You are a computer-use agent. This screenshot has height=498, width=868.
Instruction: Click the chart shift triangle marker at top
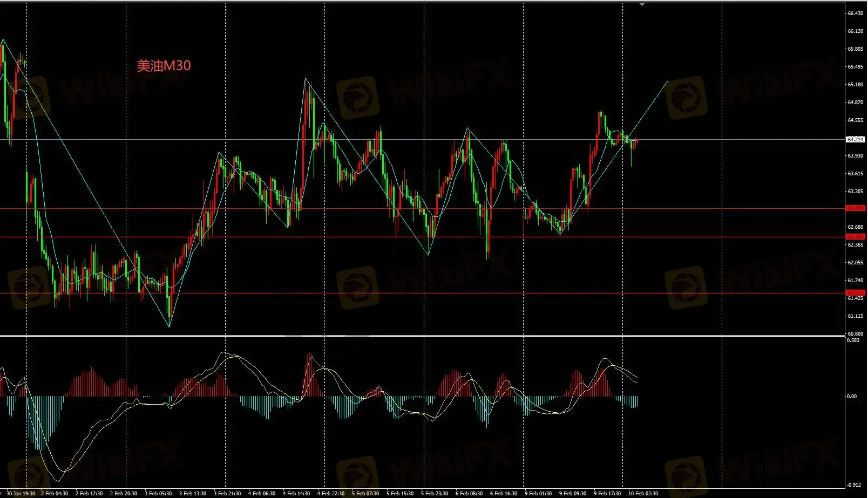[642, 4]
